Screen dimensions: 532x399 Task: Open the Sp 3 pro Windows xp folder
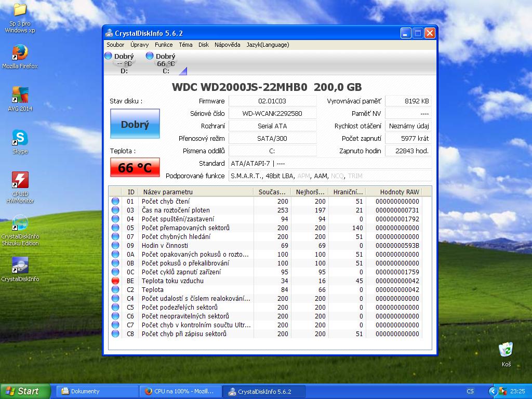tap(20, 10)
